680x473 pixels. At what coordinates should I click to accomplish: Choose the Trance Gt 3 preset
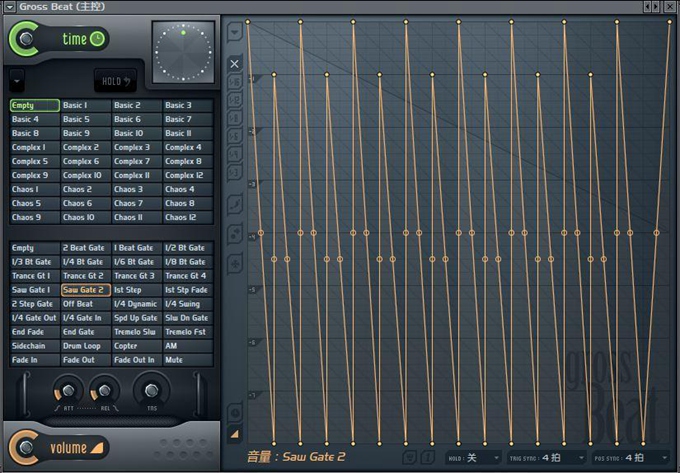tap(136, 276)
